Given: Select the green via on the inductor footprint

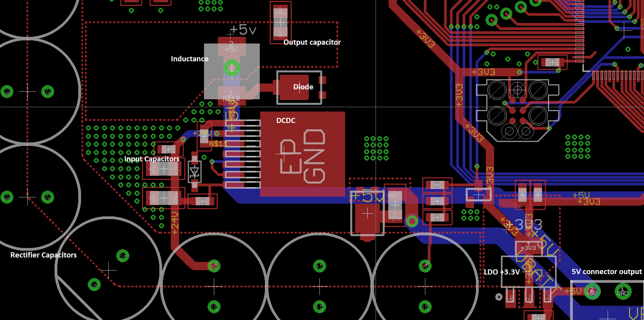Looking at the screenshot, I should (232, 68).
